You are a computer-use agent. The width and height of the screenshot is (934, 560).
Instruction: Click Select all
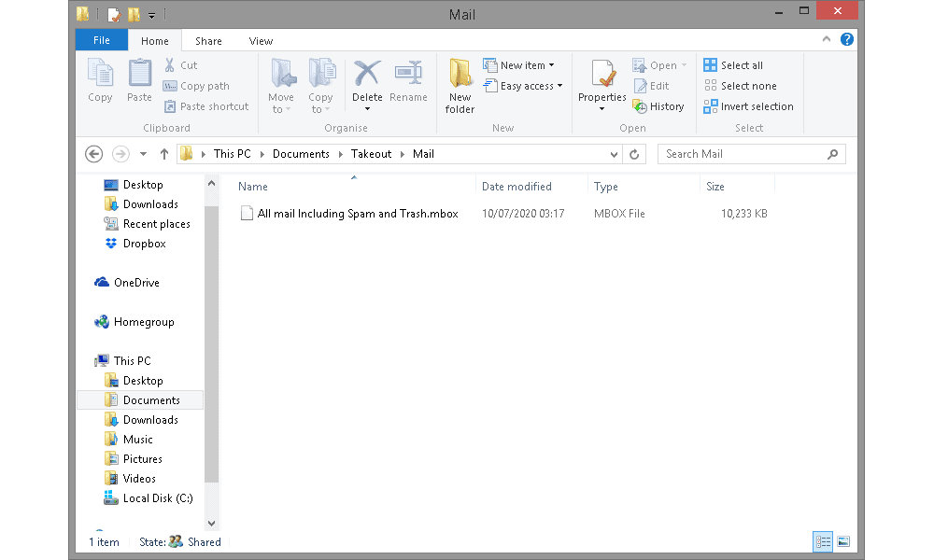[x=733, y=65]
